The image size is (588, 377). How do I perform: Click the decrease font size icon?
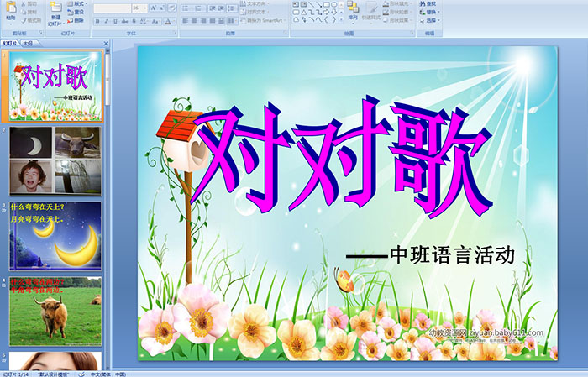[162, 8]
